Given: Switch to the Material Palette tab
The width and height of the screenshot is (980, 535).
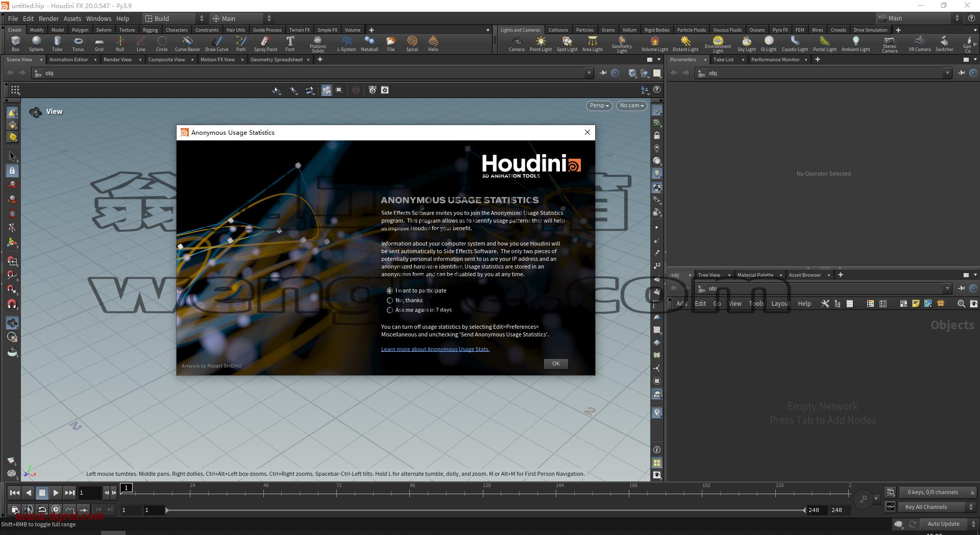Looking at the screenshot, I should [x=755, y=275].
